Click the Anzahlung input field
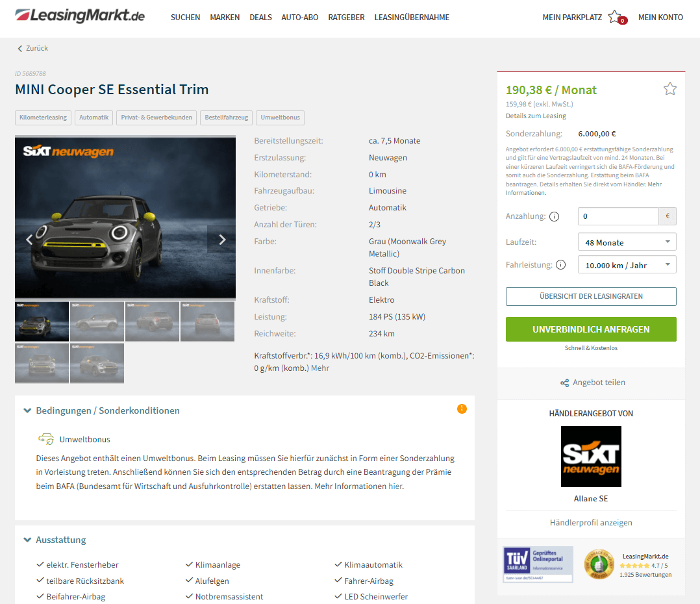The height and width of the screenshot is (604, 700). pyautogui.click(x=618, y=216)
